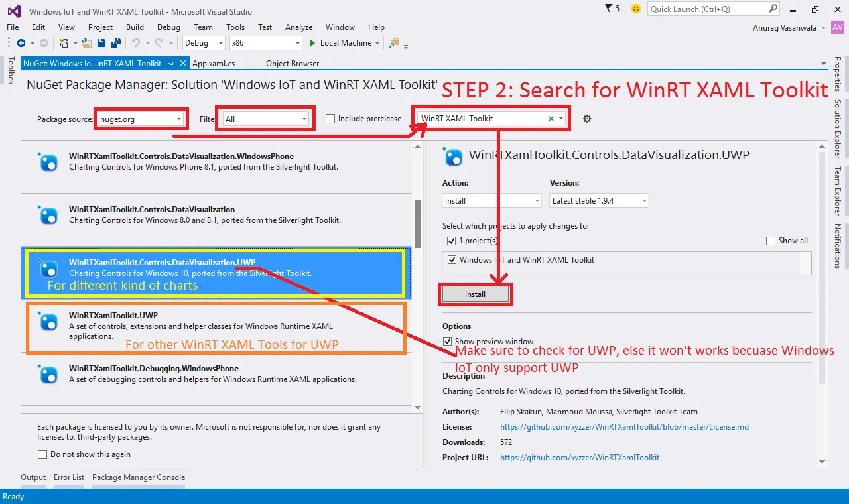
Task: Expand the Local Machine target dropdown arrow
Action: coord(377,43)
